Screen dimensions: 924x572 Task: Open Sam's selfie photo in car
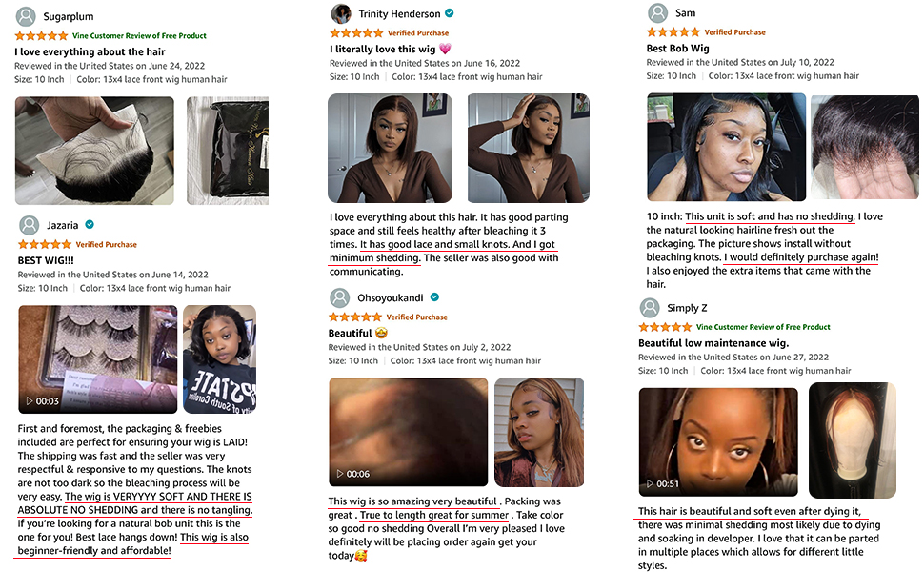click(726, 148)
